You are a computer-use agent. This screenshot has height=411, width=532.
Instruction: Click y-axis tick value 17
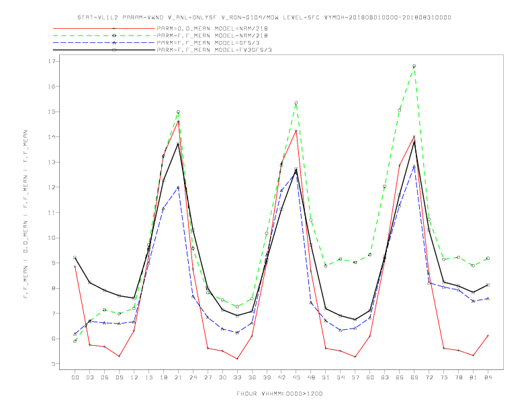(x=52, y=61)
